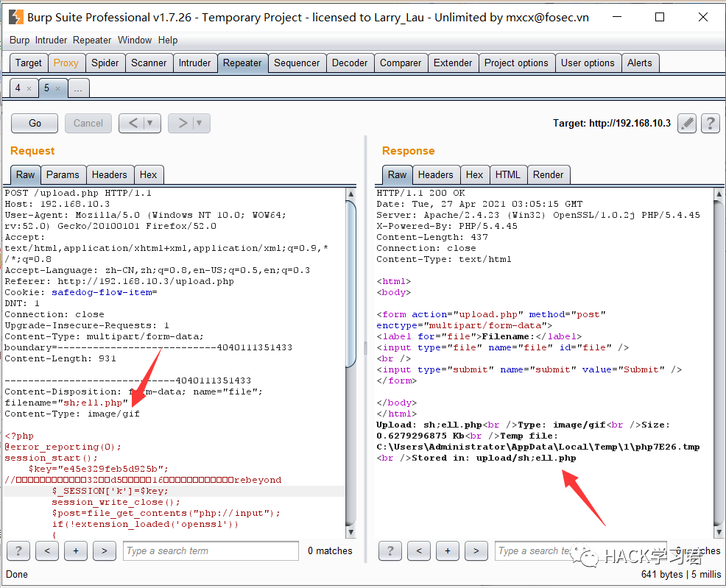Click response search plus options button
Viewport: 726px width, 588px height.
(448, 550)
